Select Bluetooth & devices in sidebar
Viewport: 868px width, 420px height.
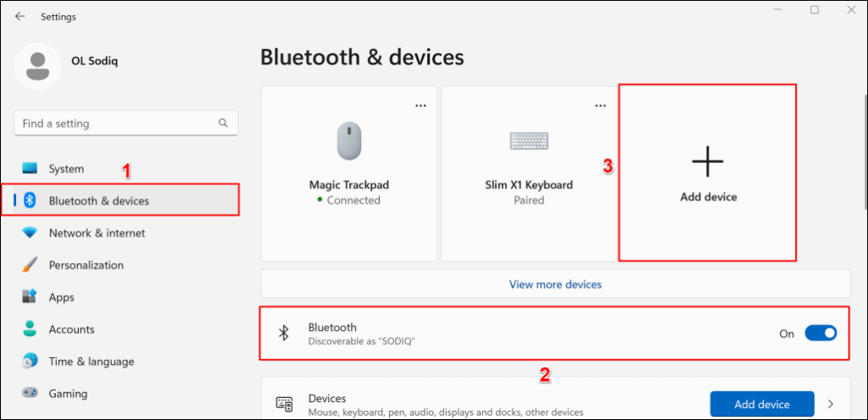[98, 201]
